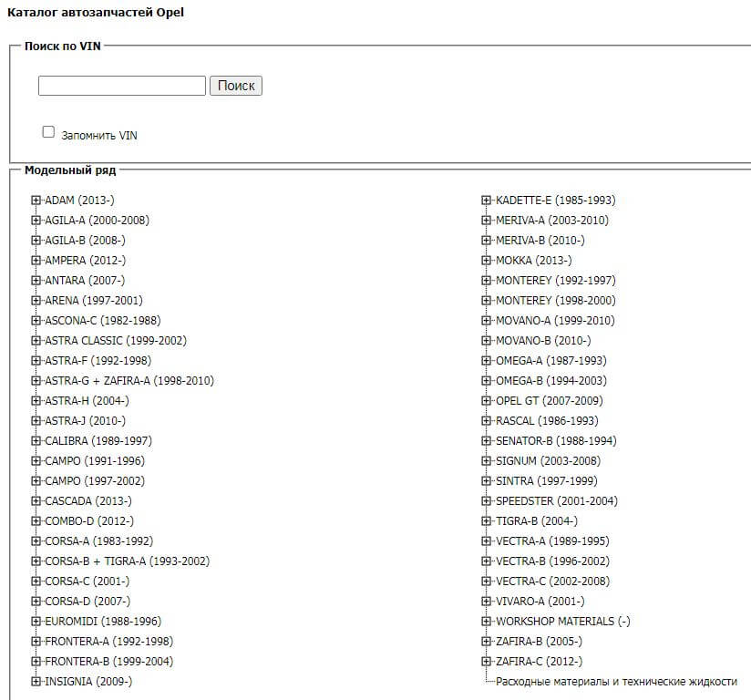Viewport: 751px width, 700px height.
Task: Open Расходные материалы и технические жидкости link
Action: [616, 682]
